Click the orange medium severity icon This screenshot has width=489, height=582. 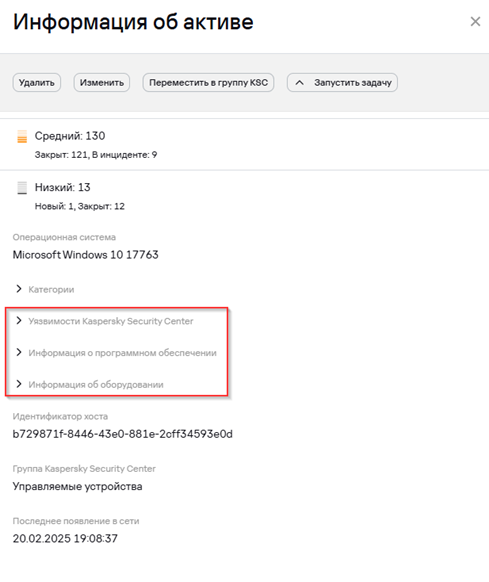point(22,136)
